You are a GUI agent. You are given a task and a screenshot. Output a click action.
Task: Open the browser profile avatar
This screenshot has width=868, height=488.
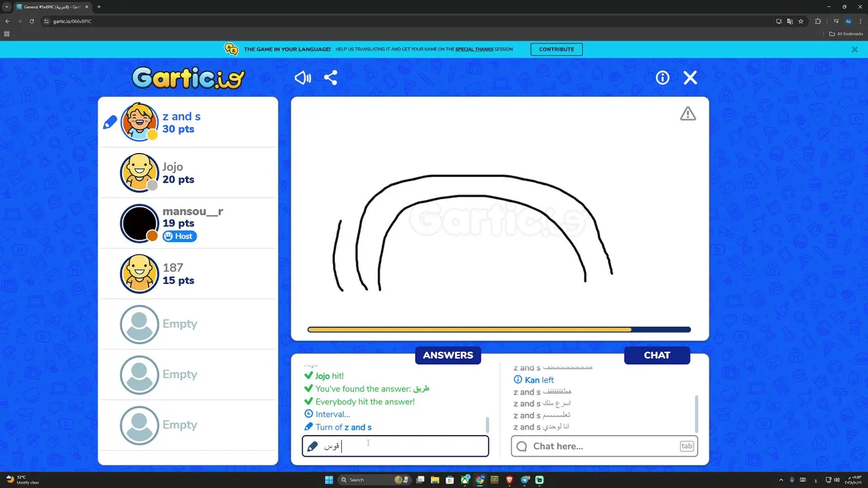tap(848, 21)
